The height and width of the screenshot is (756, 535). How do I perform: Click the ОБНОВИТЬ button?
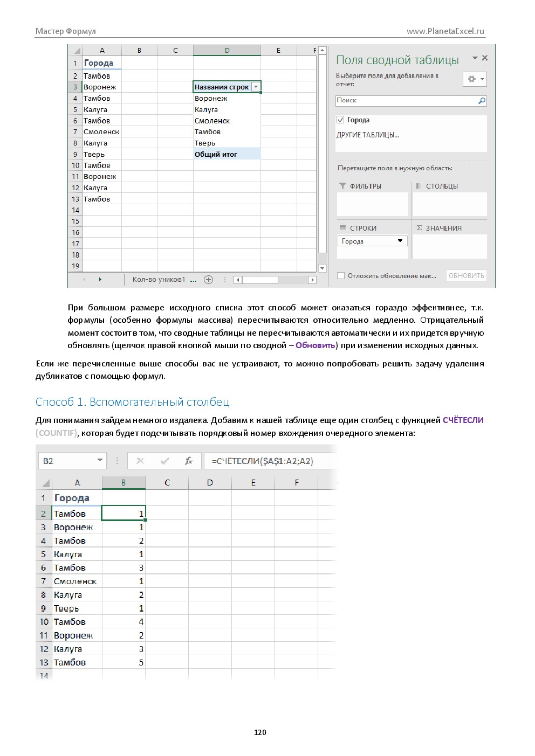pyautogui.click(x=467, y=276)
